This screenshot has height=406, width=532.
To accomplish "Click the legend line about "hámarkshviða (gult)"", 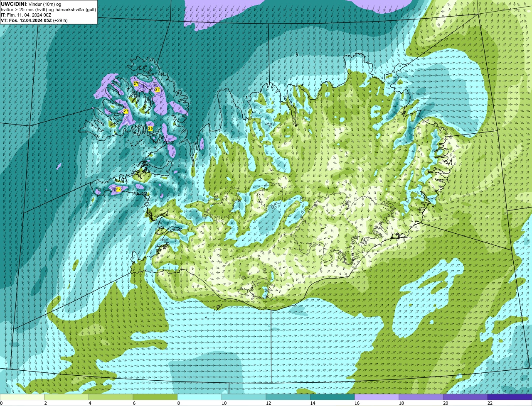I will tap(49, 10).
